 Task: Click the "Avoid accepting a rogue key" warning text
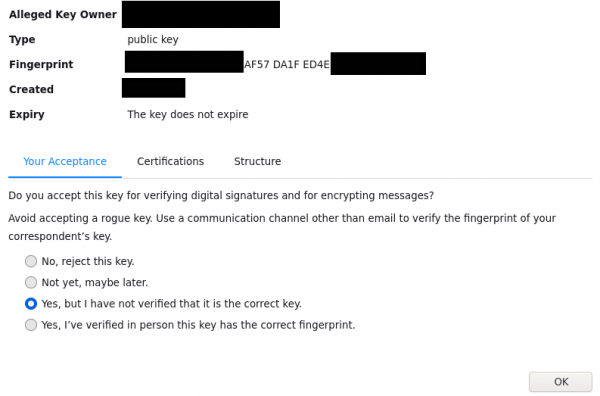click(282, 227)
